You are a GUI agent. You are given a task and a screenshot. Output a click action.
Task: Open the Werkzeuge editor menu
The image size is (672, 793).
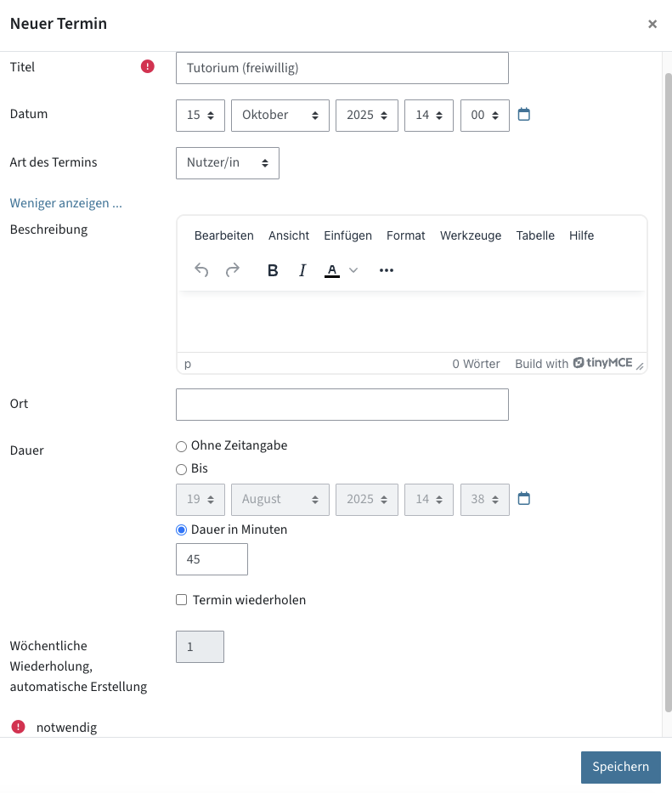coord(471,235)
